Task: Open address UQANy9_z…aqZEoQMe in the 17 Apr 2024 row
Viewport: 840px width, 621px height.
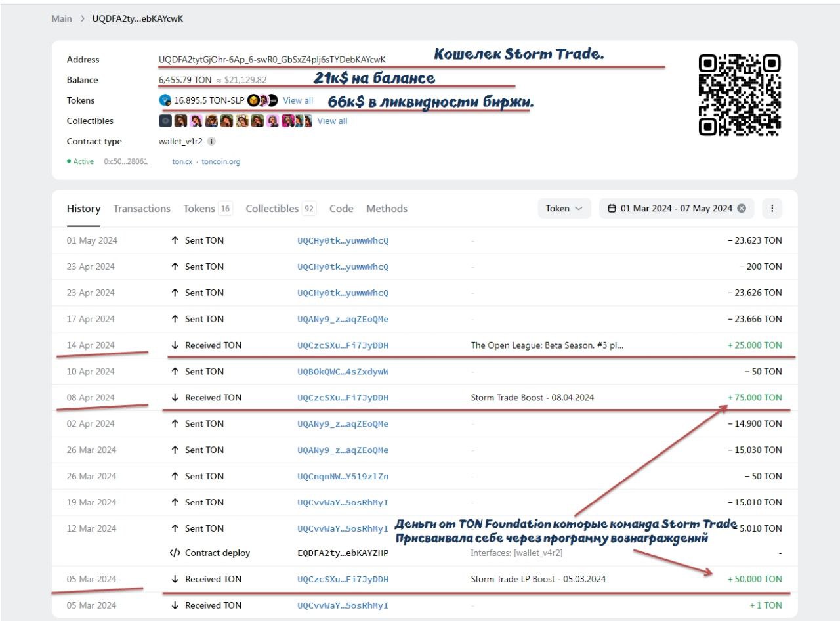Action: (x=343, y=319)
